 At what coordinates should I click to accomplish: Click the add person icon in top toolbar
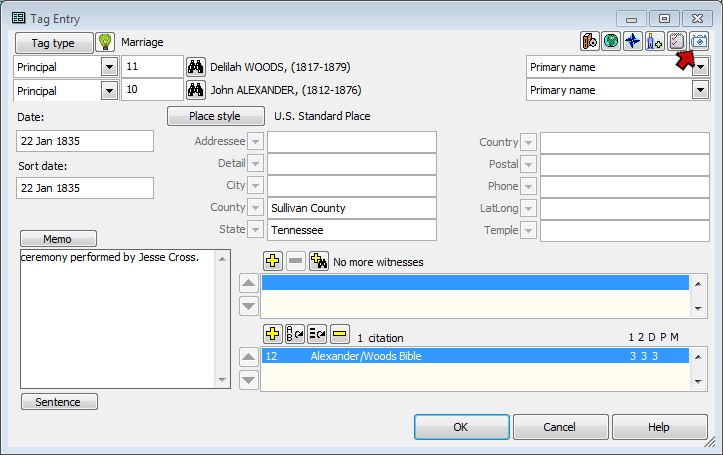point(655,42)
